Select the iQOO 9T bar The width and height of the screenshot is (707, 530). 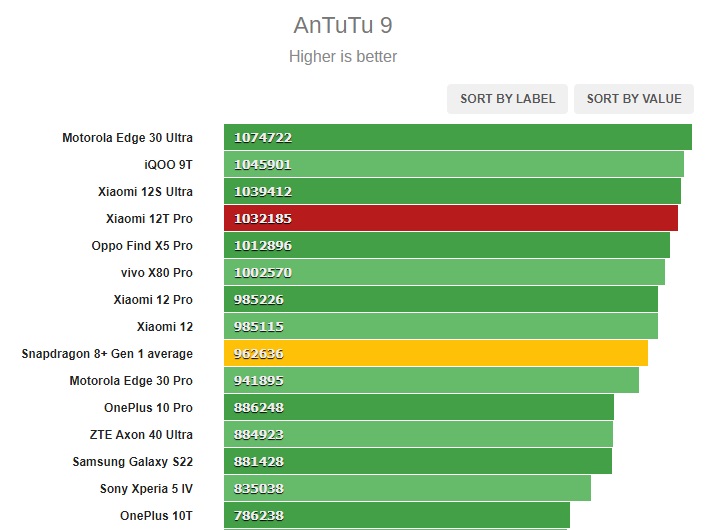tap(454, 164)
